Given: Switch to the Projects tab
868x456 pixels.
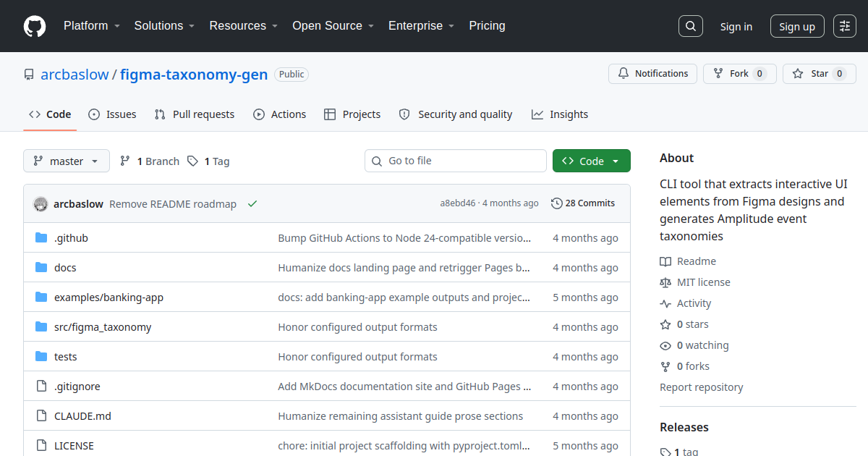Looking at the screenshot, I should coord(352,114).
